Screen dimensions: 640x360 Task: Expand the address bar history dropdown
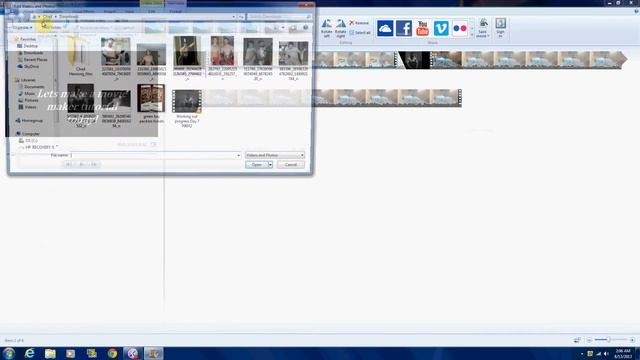(x=233, y=17)
